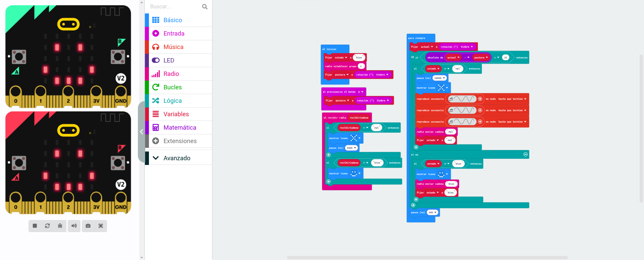Add else branch under 'pausa (ms) 5000' block
644x260 pixels.
pyautogui.click(x=329, y=155)
